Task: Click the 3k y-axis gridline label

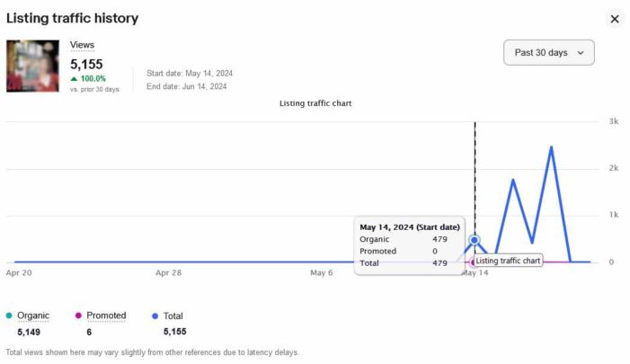Action: [x=613, y=121]
